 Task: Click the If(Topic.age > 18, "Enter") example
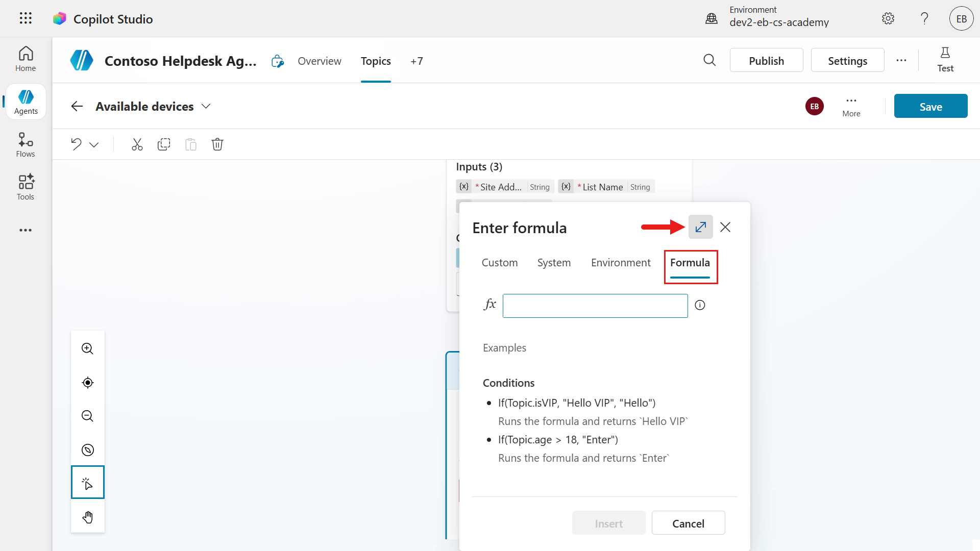click(x=558, y=440)
